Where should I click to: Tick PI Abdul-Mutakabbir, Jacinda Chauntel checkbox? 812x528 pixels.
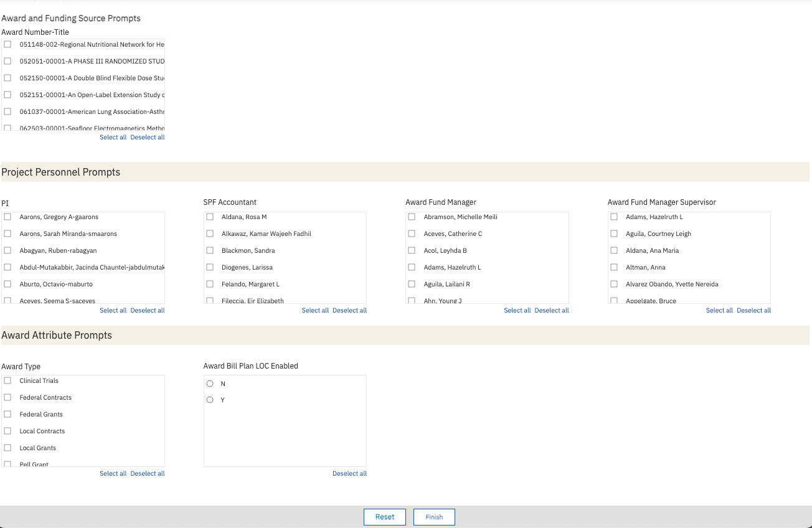point(7,267)
